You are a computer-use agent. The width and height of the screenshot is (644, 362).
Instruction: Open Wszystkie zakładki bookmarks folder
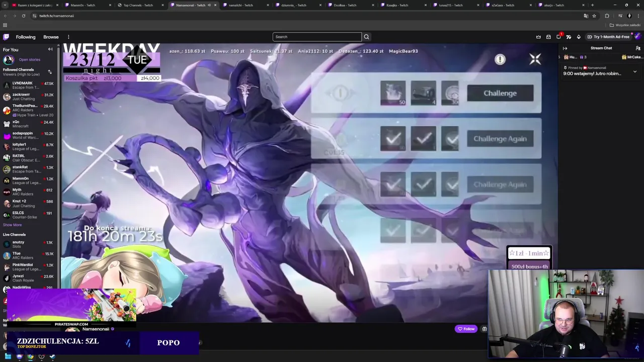click(625, 25)
